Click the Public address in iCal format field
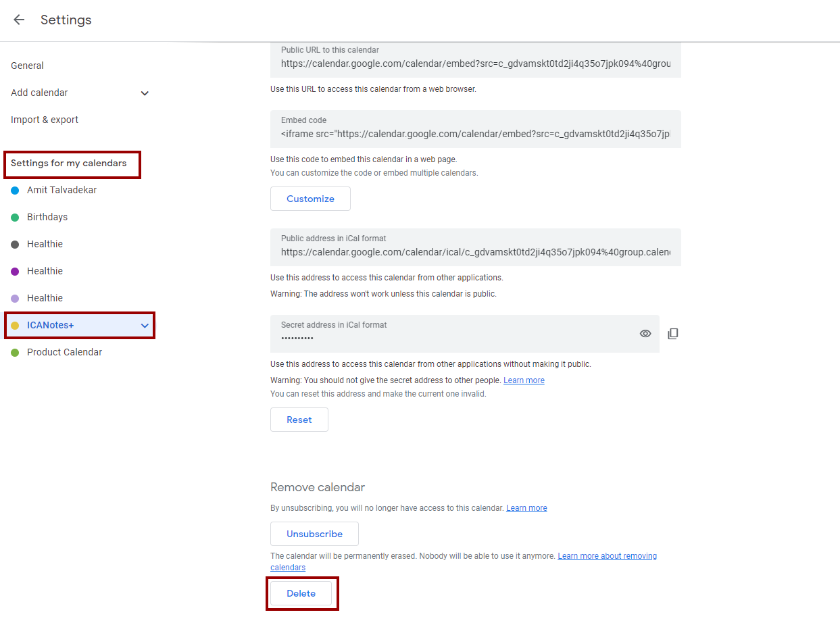 [x=475, y=252]
